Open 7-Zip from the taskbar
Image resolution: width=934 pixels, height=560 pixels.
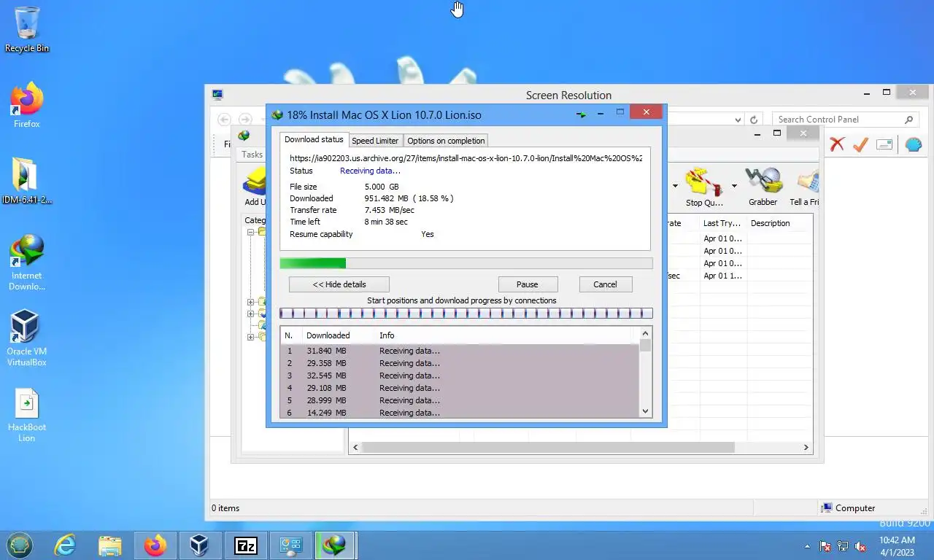coord(245,545)
